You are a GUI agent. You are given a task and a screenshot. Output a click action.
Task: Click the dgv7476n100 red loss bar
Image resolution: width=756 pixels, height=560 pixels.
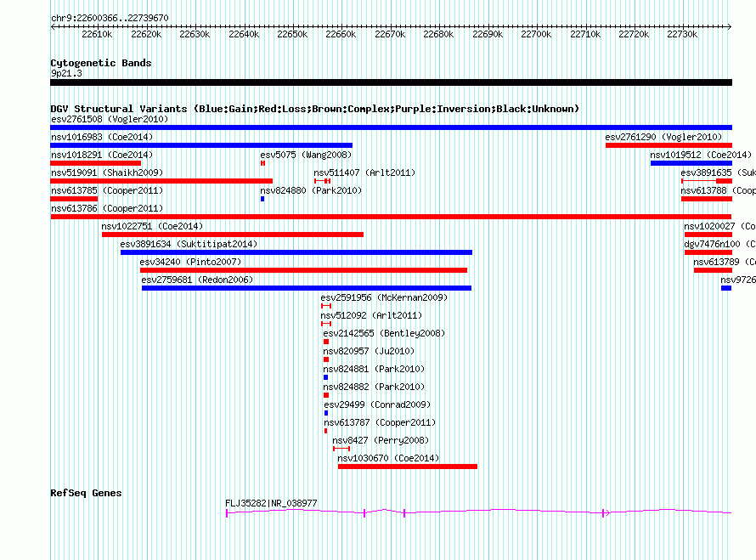708,252
